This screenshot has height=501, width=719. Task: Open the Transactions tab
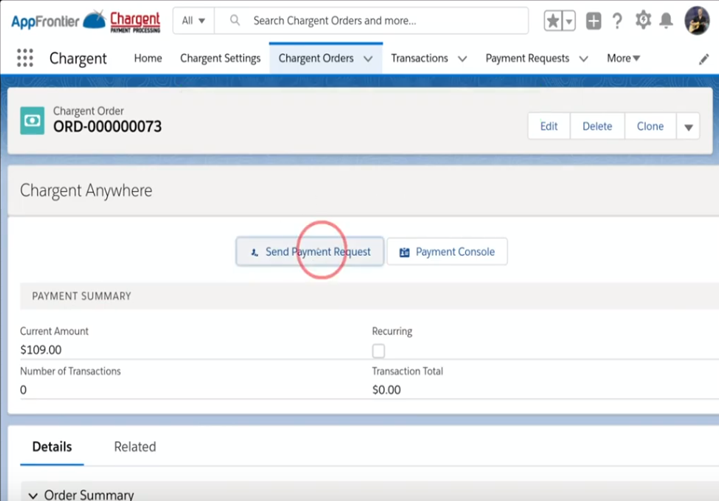(x=419, y=58)
